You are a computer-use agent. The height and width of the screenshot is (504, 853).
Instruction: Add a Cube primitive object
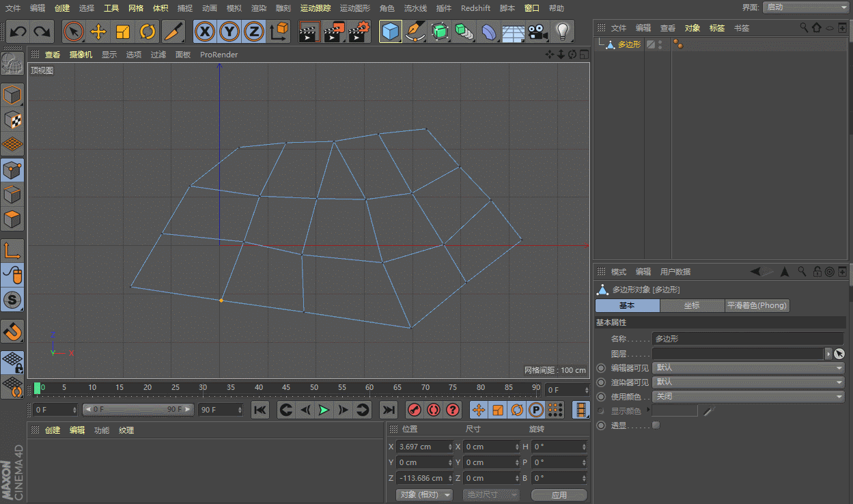390,32
